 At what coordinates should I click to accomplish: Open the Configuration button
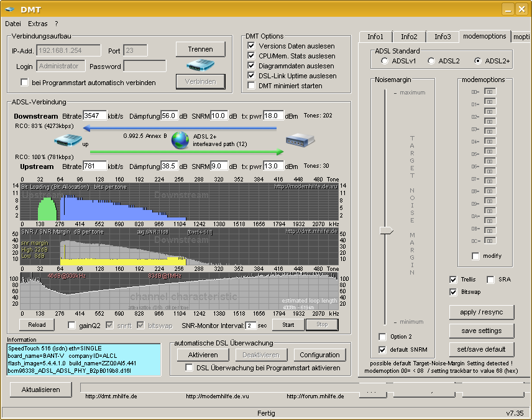click(x=319, y=355)
